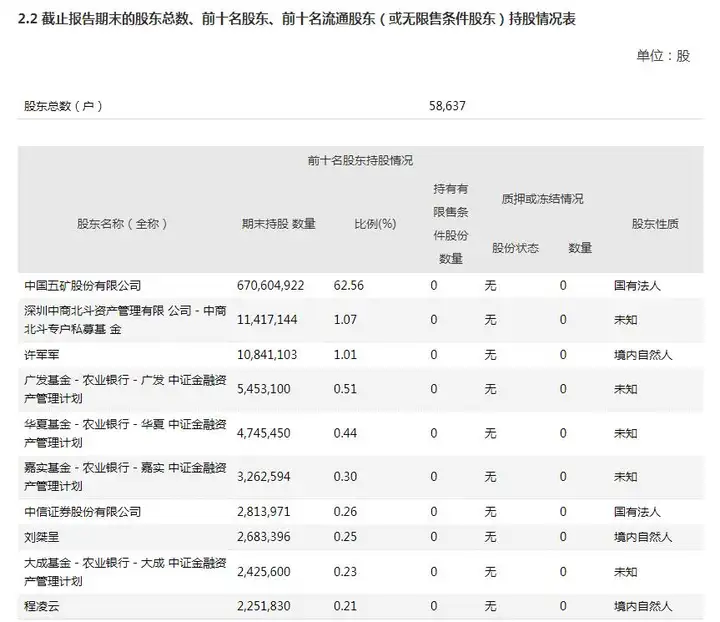Click 未知 in 大成基金 row
Image resolution: width=720 pixels, height=622 pixels.
[625, 572]
